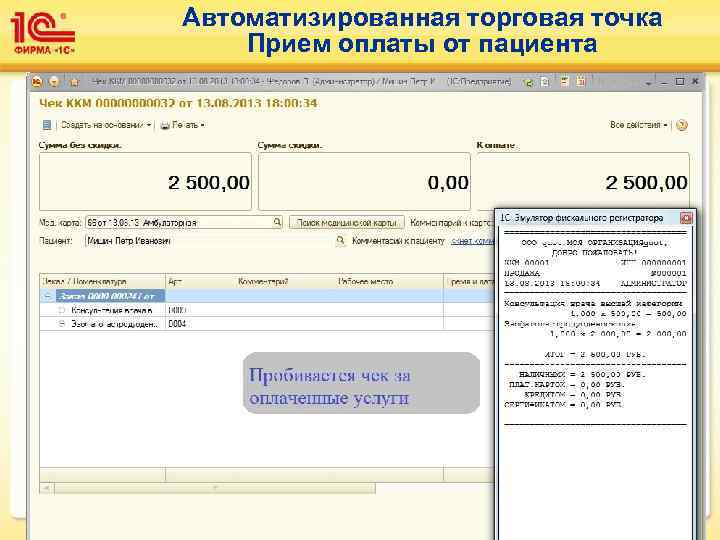Click the favorites star icon
720x540 pixels.
pyautogui.click(x=74, y=82)
